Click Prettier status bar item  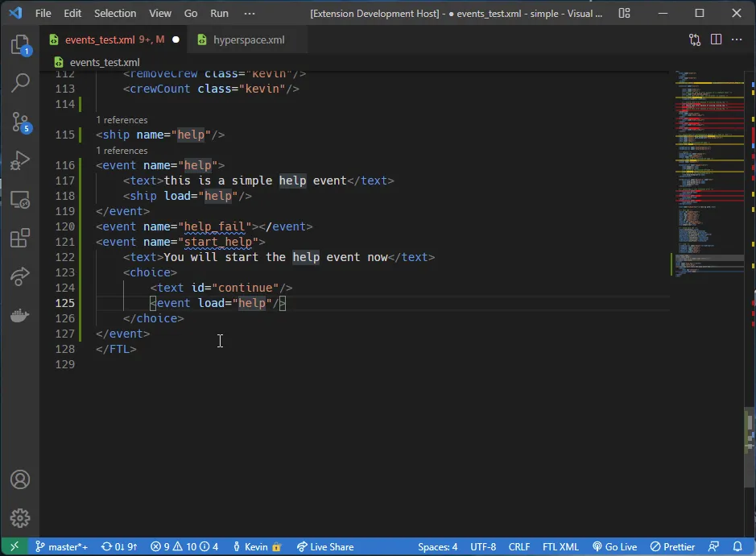click(672, 546)
